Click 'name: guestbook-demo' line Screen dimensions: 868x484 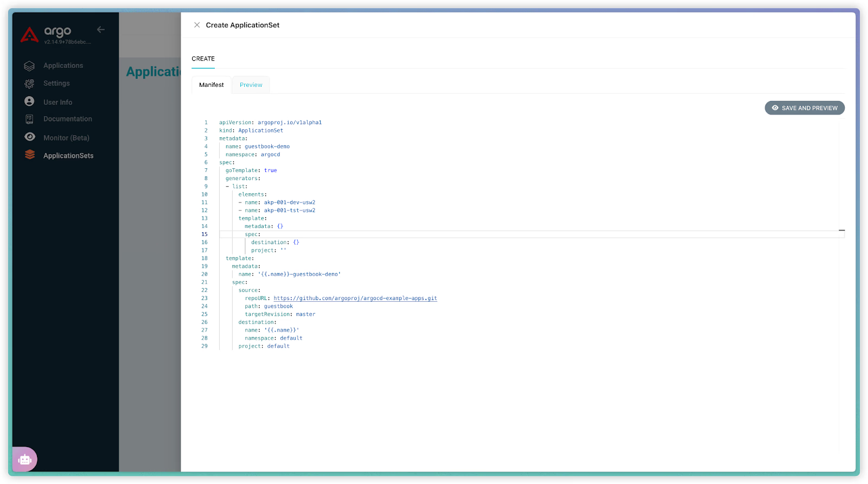(258, 147)
